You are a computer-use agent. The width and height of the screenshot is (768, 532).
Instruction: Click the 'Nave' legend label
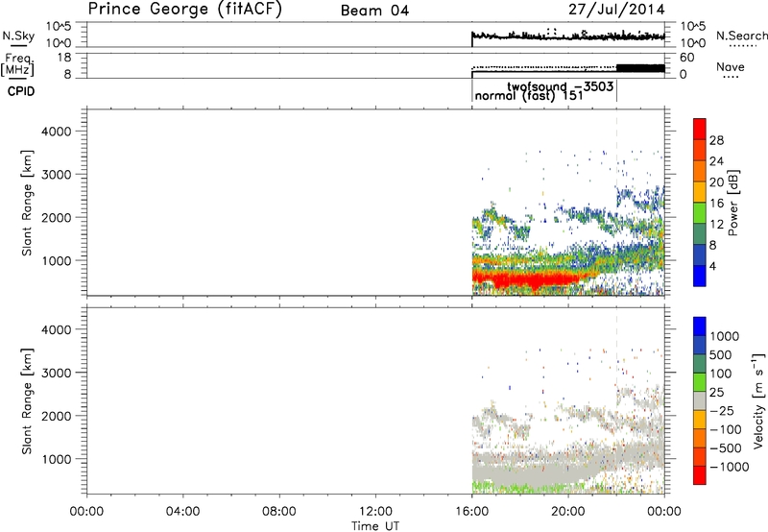tap(730, 66)
